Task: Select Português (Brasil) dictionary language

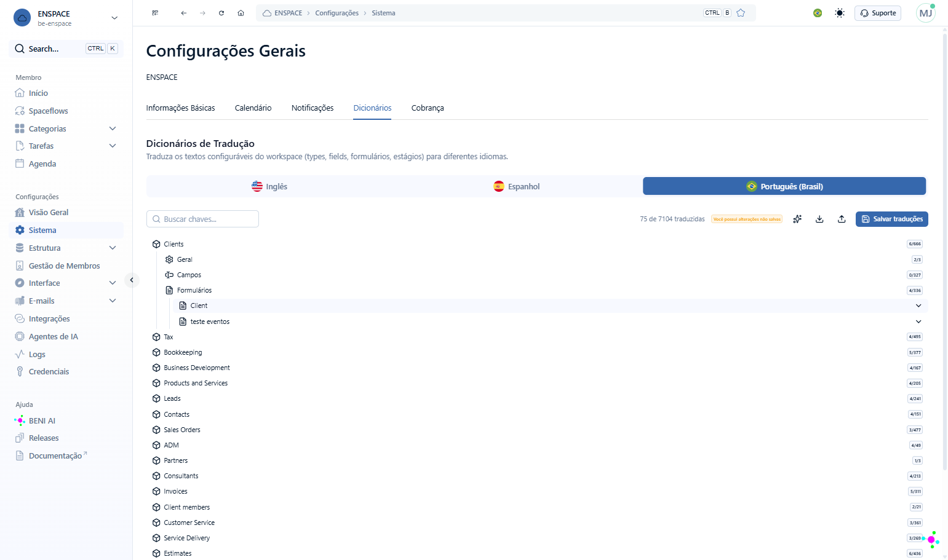Action: pos(784,186)
